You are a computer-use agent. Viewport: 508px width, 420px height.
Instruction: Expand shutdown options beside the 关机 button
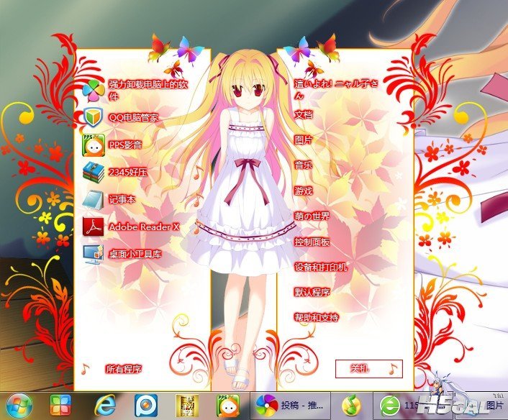point(393,369)
